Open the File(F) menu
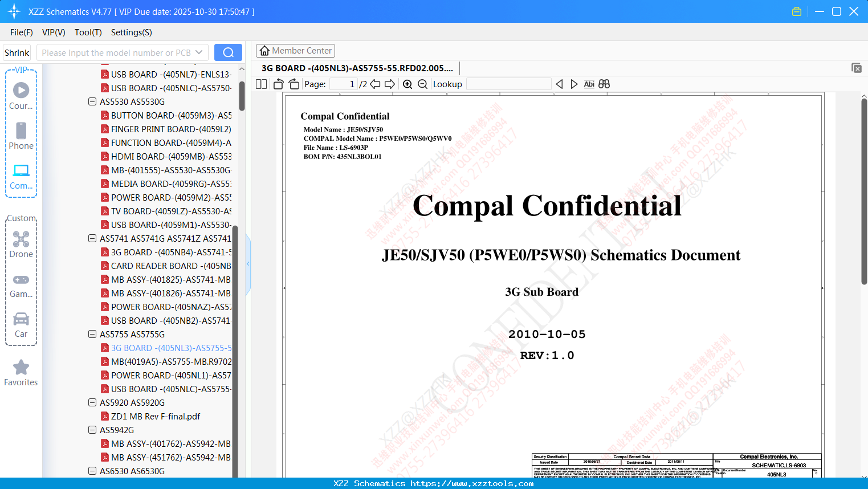868x489 pixels. coord(22,32)
